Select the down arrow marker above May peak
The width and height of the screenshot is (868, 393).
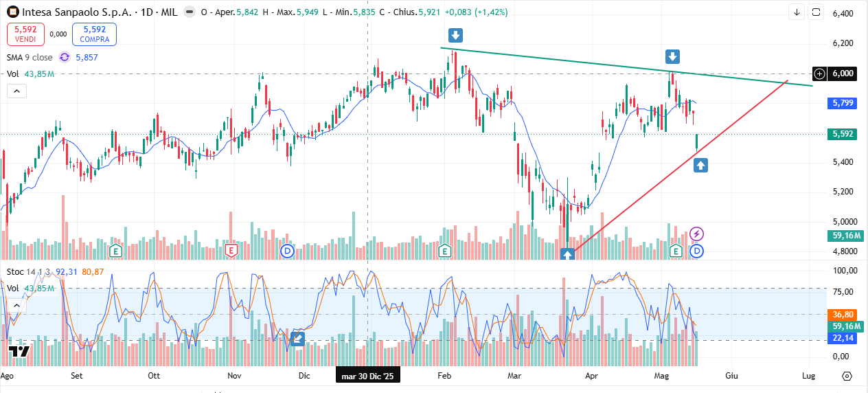tap(672, 56)
